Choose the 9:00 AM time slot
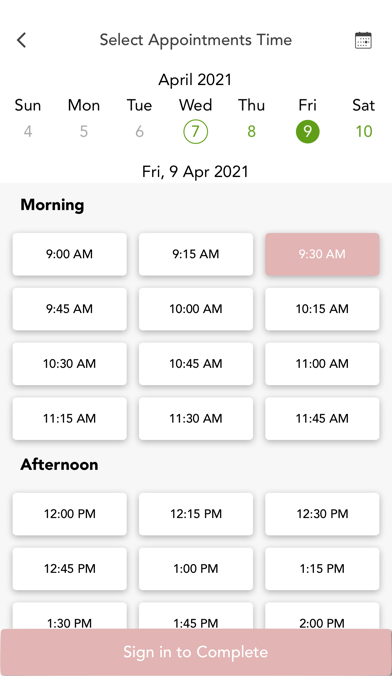 [x=70, y=254]
